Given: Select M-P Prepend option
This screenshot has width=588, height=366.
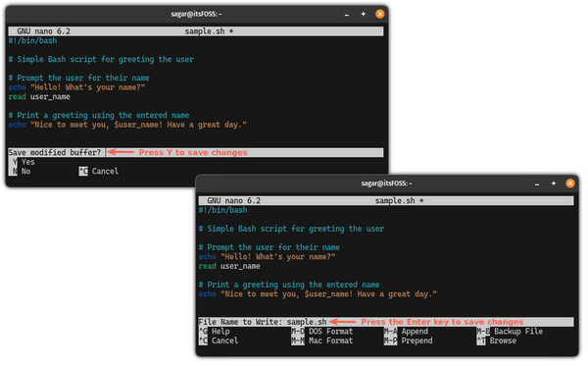Looking at the screenshot, I should pyautogui.click(x=409, y=341).
